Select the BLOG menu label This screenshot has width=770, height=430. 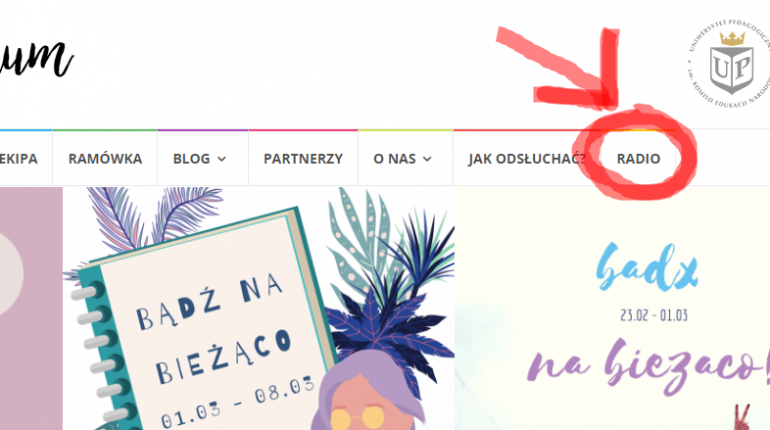click(192, 159)
